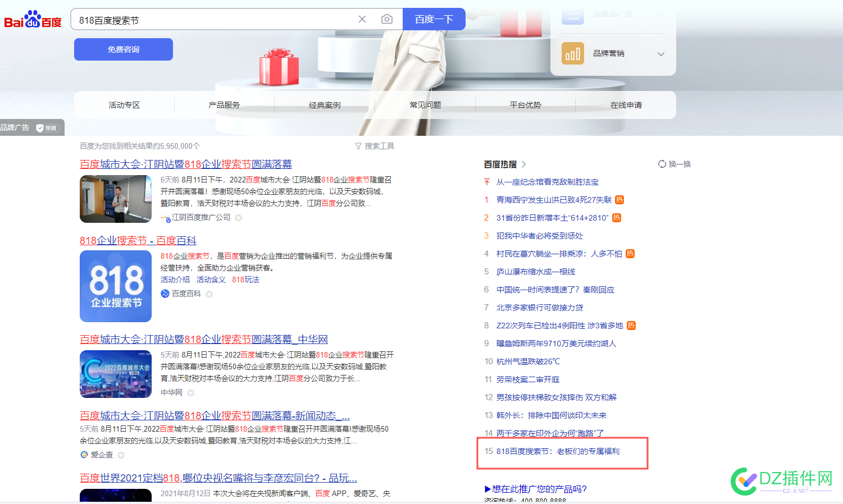The image size is (843, 504).
Task: Focus the search field containing 818百度搜索节
Action: point(213,20)
